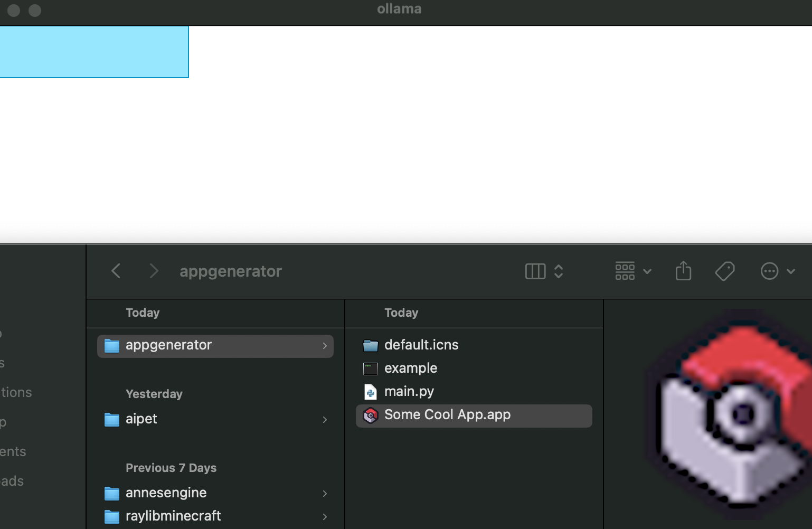Select the appgenerator folder row
Viewport: 812px width, 529px height.
215,346
